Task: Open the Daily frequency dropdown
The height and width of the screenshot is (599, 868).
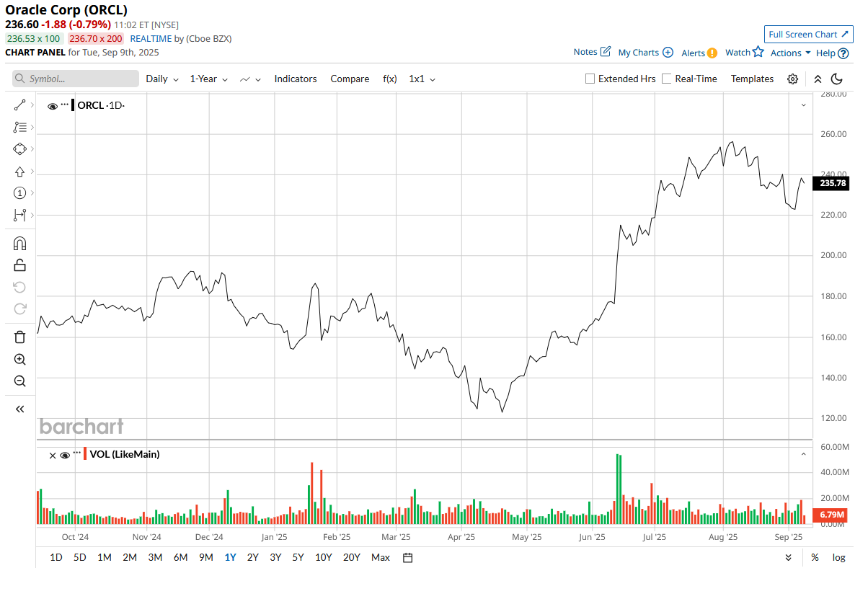Action: coord(162,79)
